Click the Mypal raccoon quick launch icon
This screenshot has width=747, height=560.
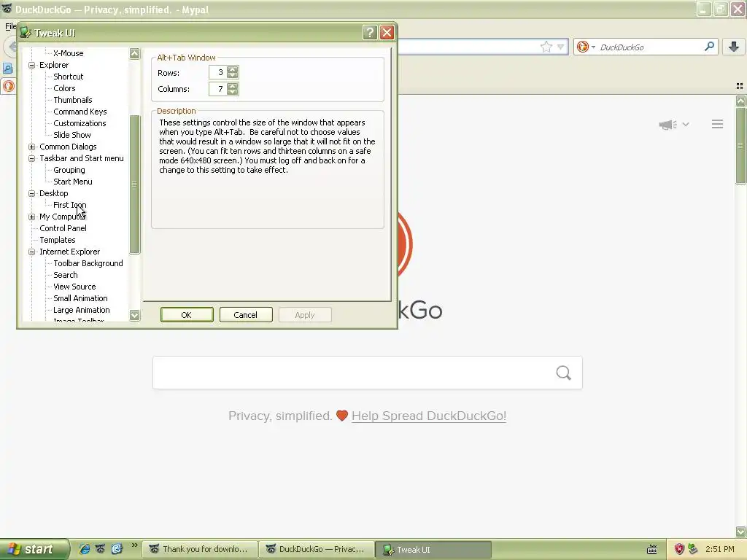[x=101, y=549]
